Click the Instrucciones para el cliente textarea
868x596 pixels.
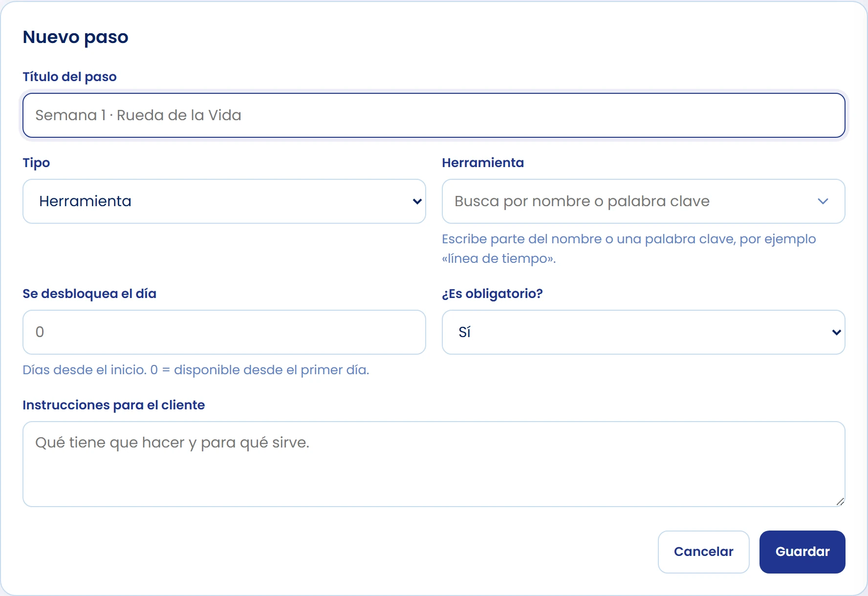coord(434,464)
